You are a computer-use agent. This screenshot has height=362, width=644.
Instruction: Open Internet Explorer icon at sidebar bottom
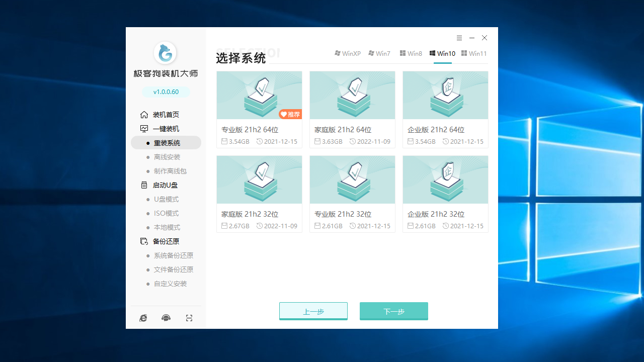coord(143,318)
